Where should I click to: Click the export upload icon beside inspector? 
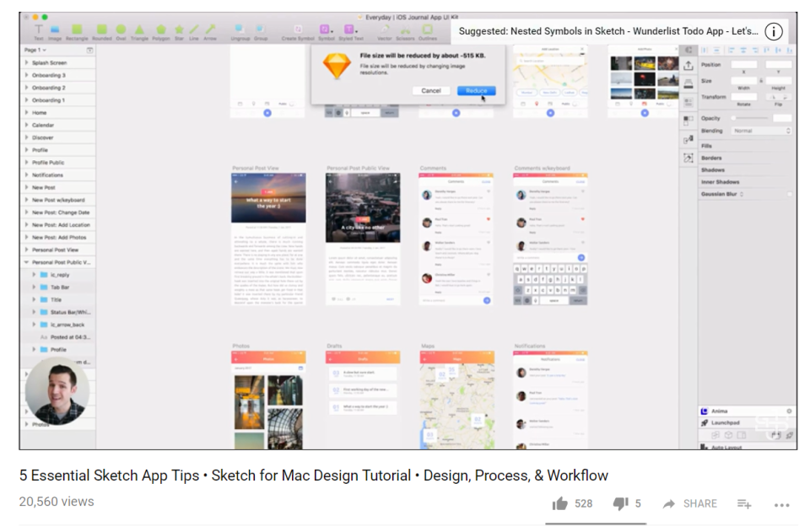click(x=688, y=66)
